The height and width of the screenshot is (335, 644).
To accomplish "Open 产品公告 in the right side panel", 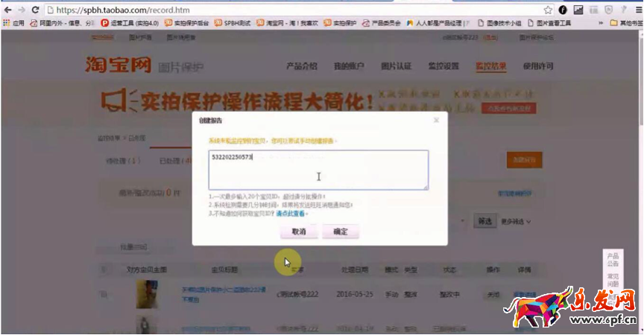I will coord(613,260).
